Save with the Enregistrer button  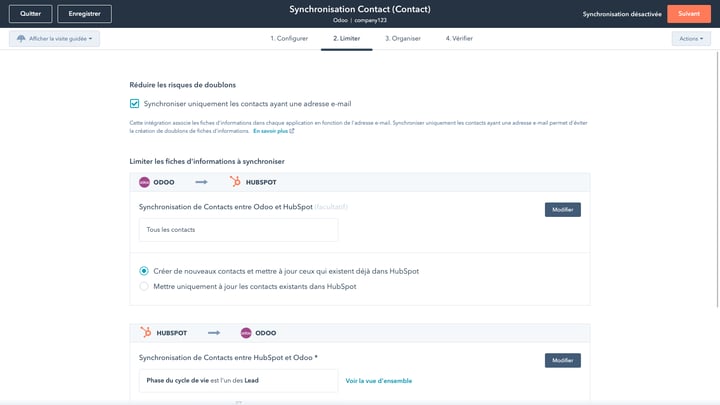84,14
